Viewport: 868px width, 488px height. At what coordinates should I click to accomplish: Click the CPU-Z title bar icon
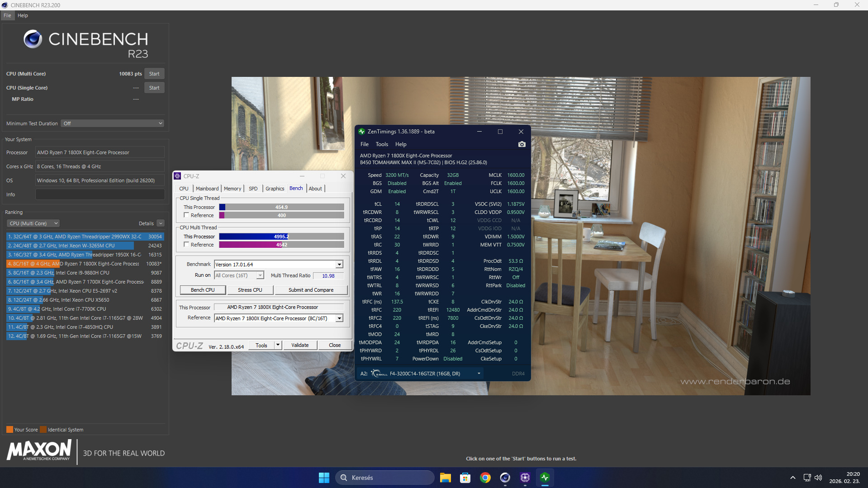pos(178,176)
